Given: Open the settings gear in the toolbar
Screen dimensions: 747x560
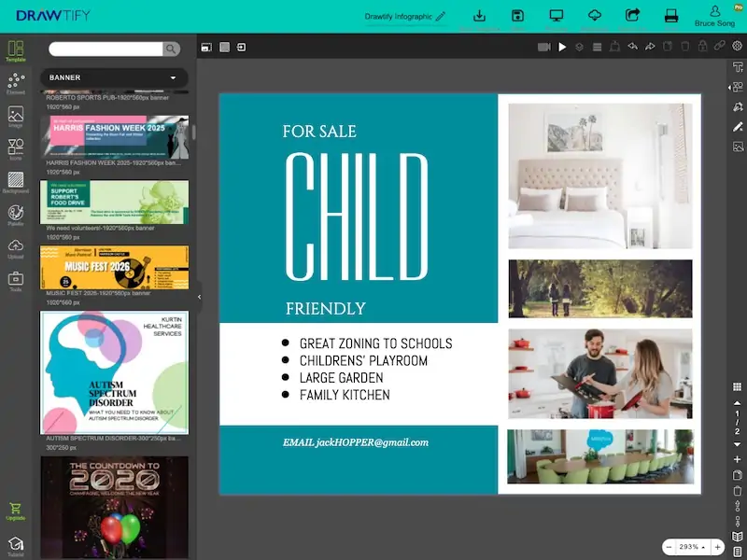Looking at the screenshot, I should pyautogui.click(x=737, y=47).
